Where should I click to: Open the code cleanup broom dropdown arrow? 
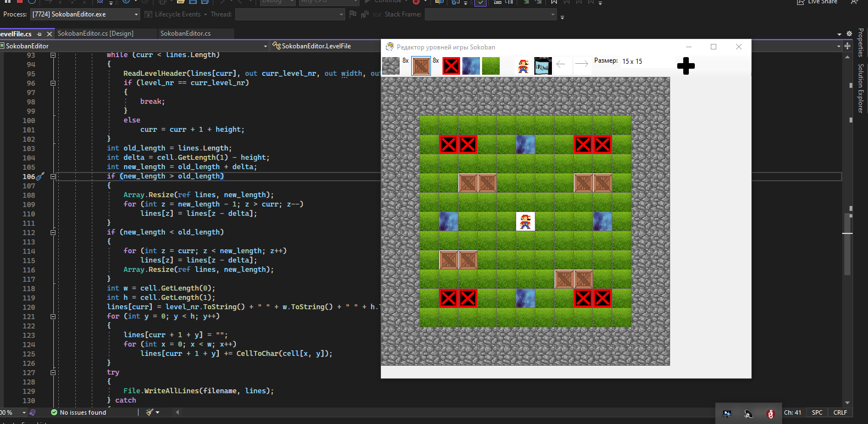[158, 412]
